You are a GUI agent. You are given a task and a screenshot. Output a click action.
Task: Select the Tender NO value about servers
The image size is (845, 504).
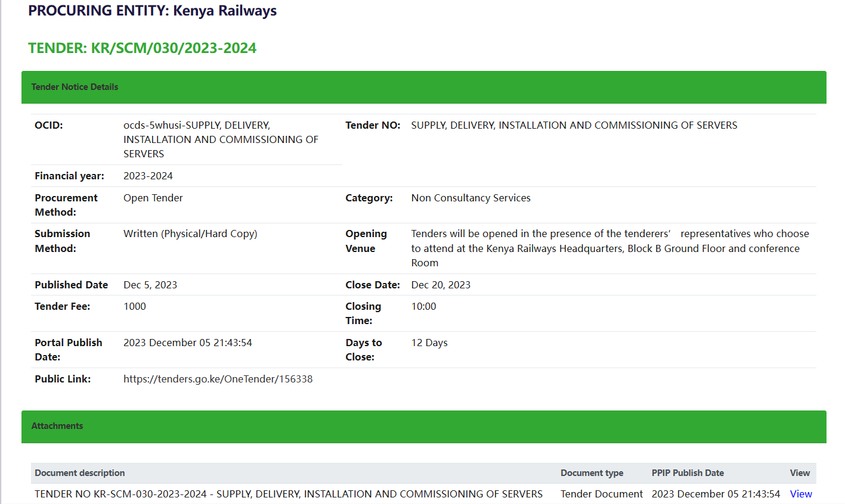click(x=574, y=125)
